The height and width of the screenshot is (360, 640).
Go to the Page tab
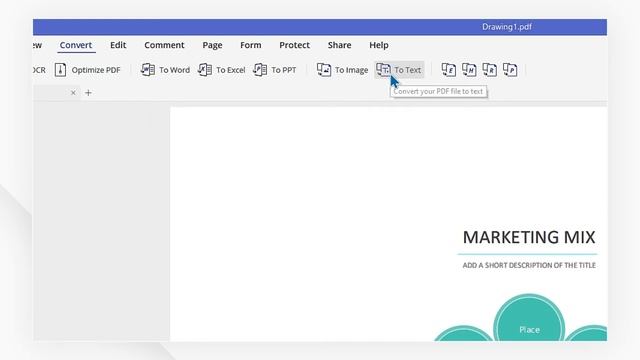point(212,45)
